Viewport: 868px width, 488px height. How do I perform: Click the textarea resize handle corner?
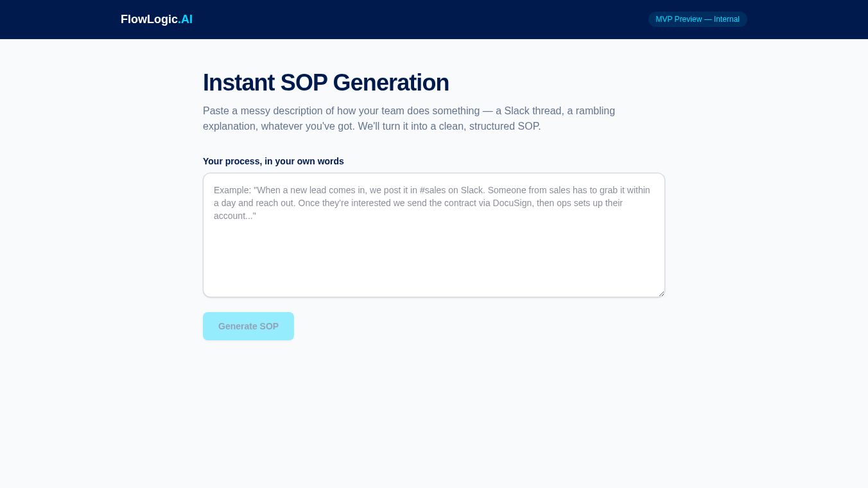(x=661, y=293)
